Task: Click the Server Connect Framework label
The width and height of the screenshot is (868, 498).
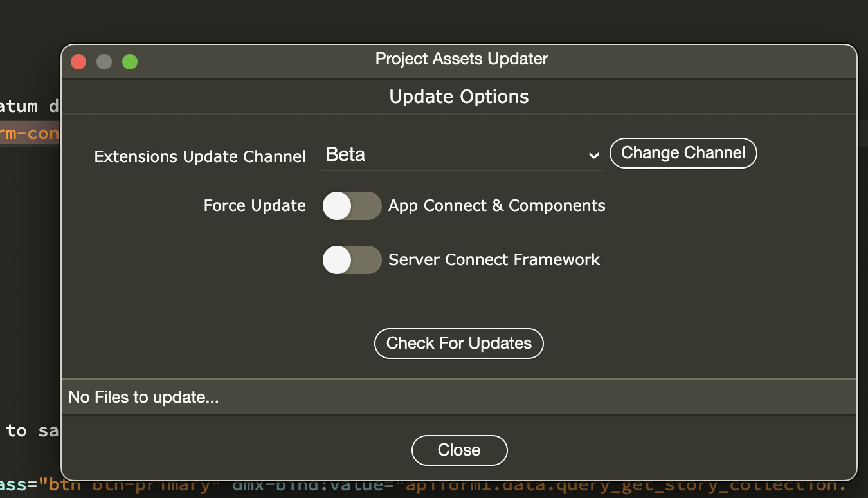Action: pyautogui.click(x=494, y=260)
